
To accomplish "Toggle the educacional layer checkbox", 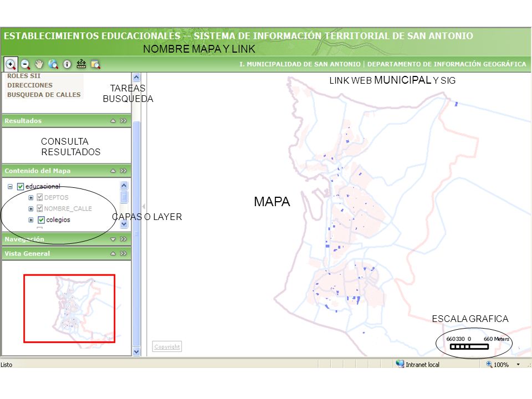I will point(21,186).
